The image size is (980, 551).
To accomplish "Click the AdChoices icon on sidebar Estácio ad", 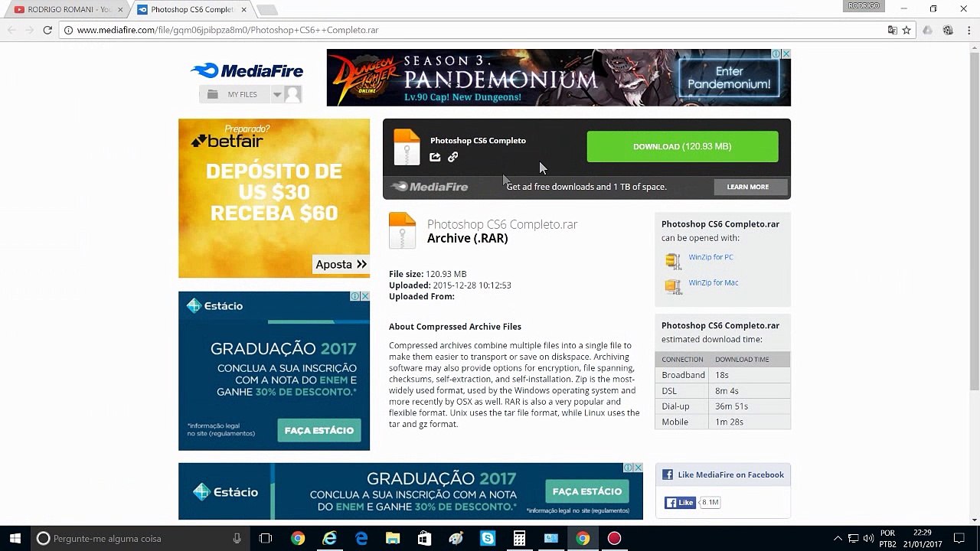I will pos(355,296).
